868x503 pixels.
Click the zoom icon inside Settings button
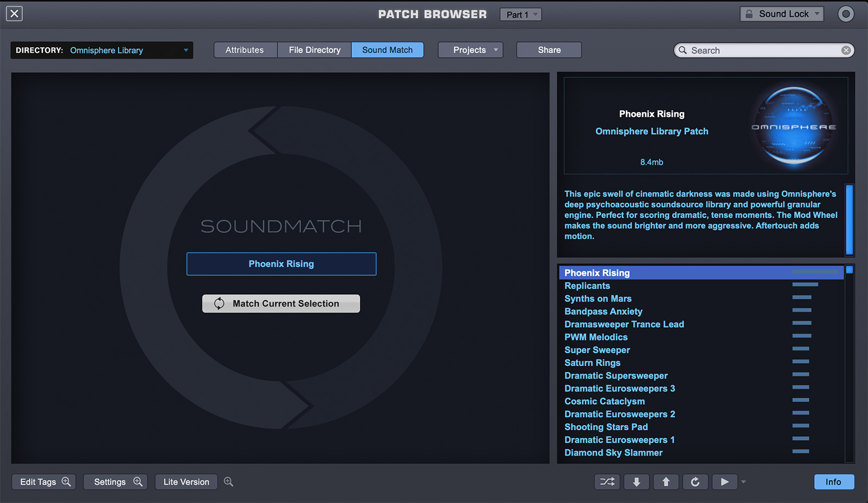click(138, 481)
